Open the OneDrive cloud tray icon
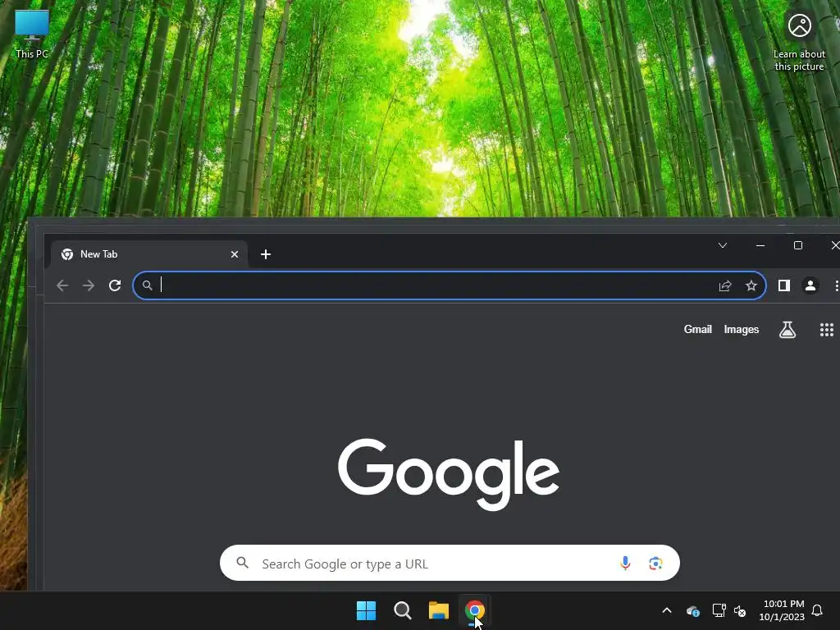Screen dimensions: 840x630 (692, 610)
